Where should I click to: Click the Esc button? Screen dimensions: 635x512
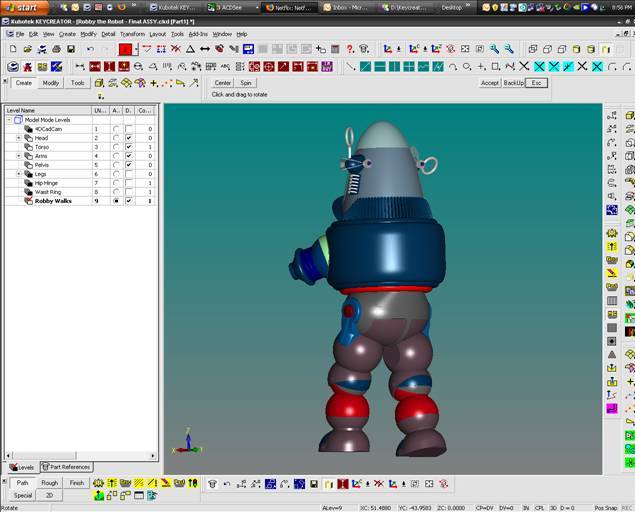[536, 83]
